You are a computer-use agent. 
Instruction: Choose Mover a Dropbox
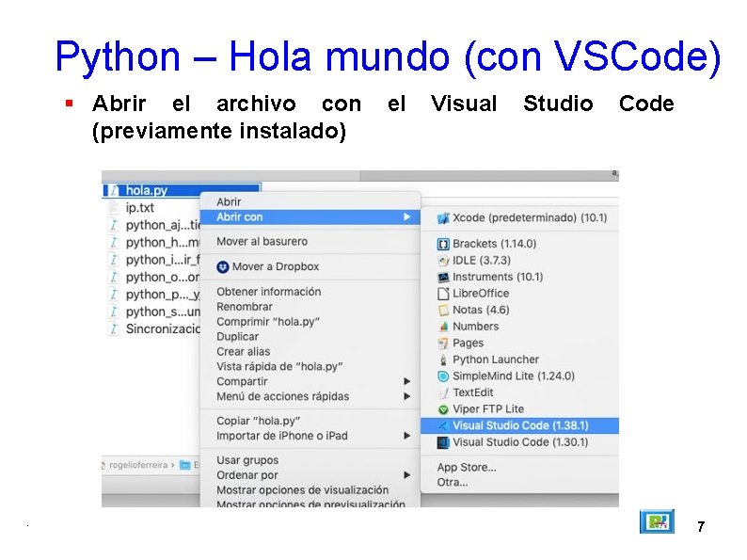point(310,267)
